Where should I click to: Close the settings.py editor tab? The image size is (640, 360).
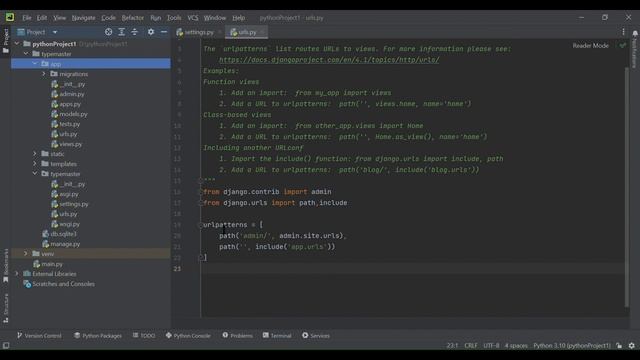point(220,32)
